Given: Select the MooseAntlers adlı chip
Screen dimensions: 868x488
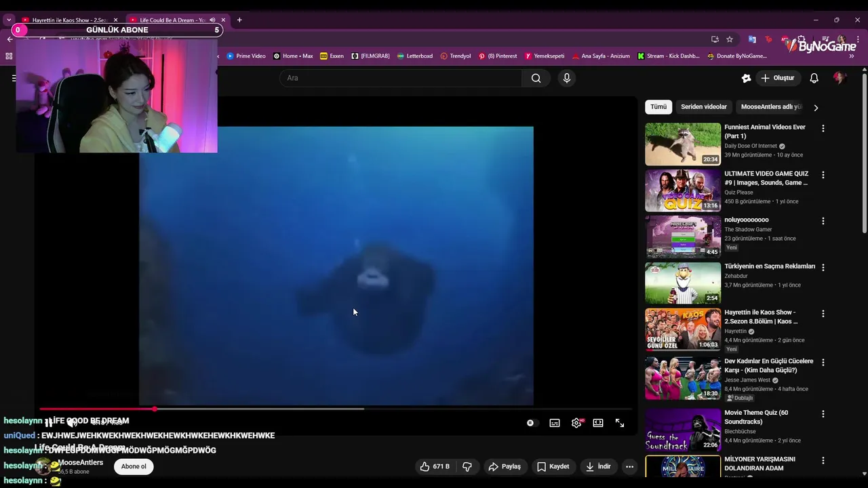Looking at the screenshot, I should pyautogui.click(x=771, y=107).
